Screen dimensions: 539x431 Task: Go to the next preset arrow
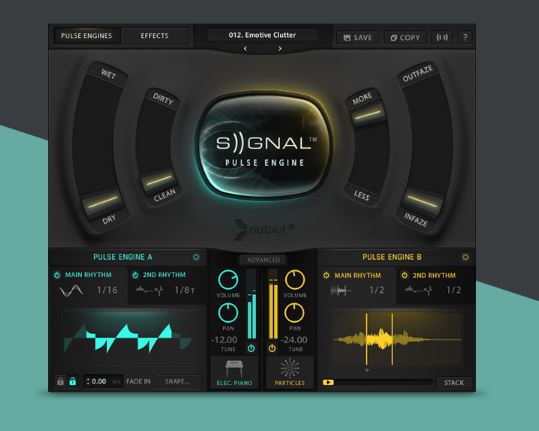click(280, 49)
